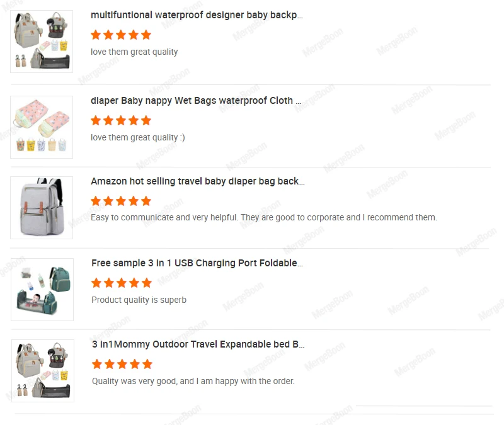Click the fourth star of the multifunctional backpack rating
The height and width of the screenshot is (425, 504).
(x=134, y=35)
